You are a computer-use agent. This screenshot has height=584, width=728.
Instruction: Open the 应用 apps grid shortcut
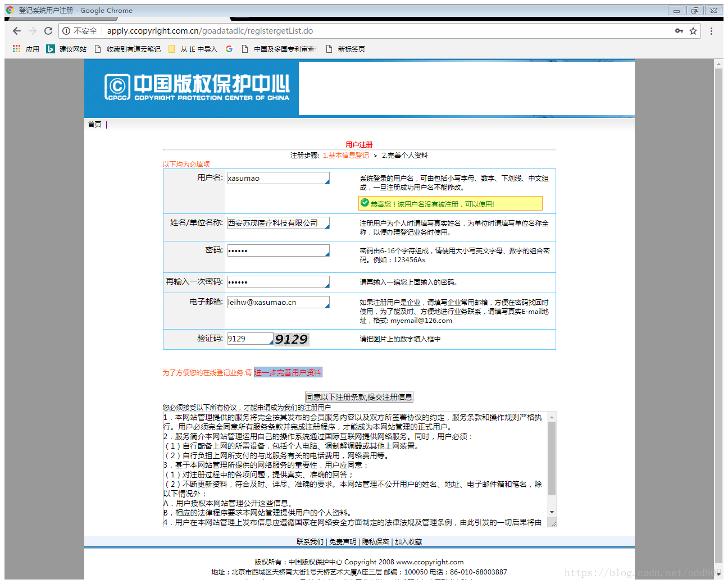tap(26, 49)
